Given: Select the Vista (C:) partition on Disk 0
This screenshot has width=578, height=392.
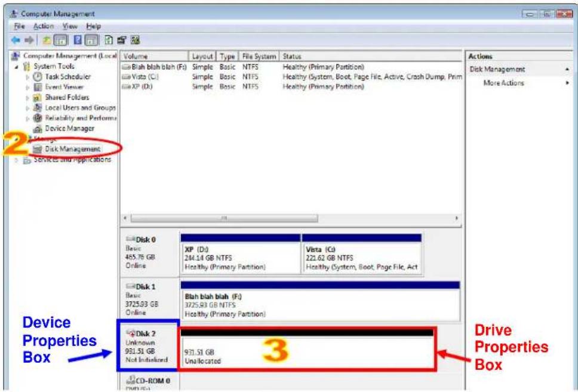Looking at the screenshot, I should (362, 254).
